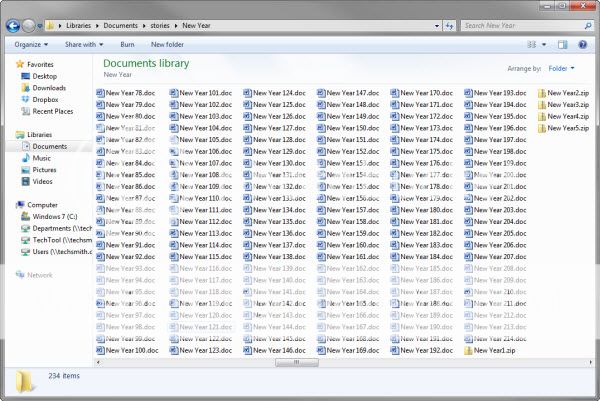The height and width of the screenshot is (401, 600).
Task: Select the New Year 100.doc file icon
Action: (100, 350)
